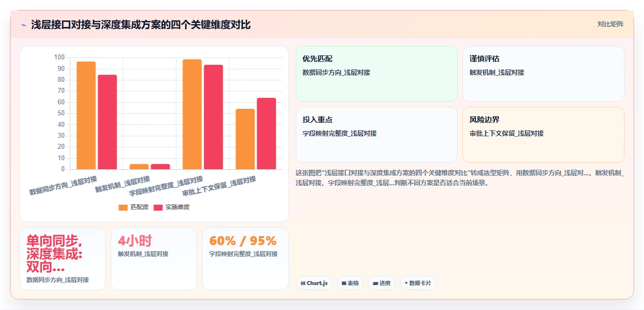Click the orange 审批上下文保留 匹配度 bar
The image size is (644, 310).
[245, 139]
